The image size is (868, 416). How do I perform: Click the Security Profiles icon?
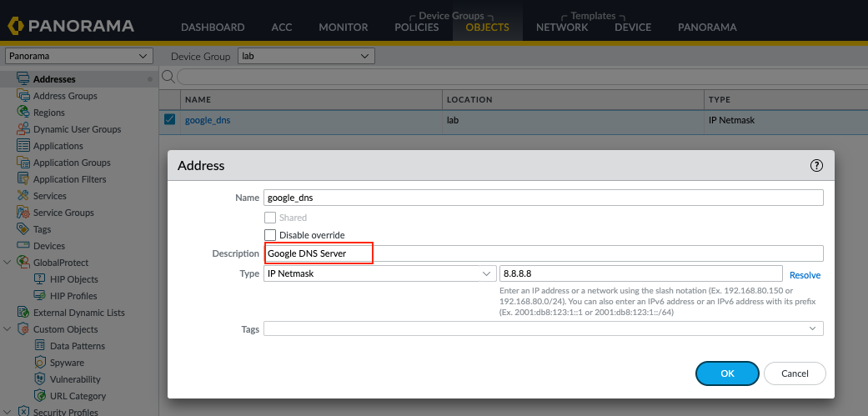(23, 412)
